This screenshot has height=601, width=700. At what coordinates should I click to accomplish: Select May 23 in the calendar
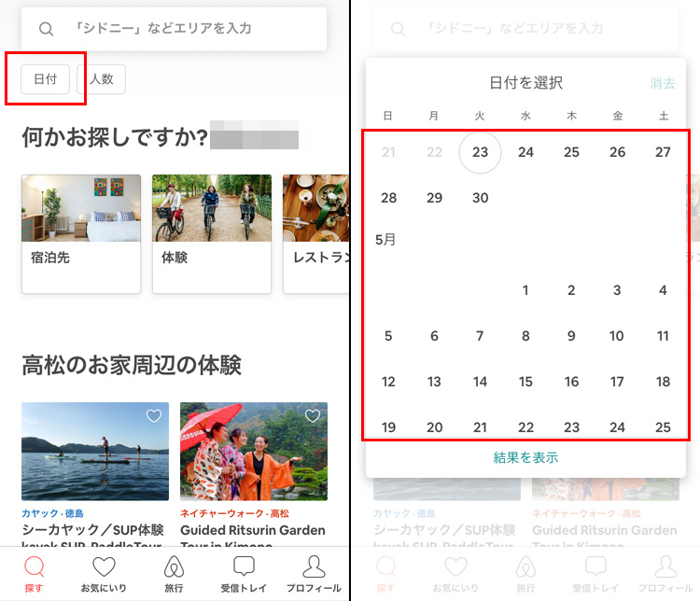(x=572, y=427)
